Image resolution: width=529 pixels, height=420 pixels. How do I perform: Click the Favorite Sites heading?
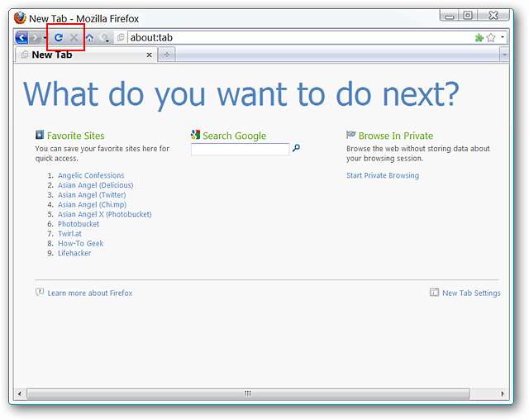pyautogui.click(x=75, y=136)
